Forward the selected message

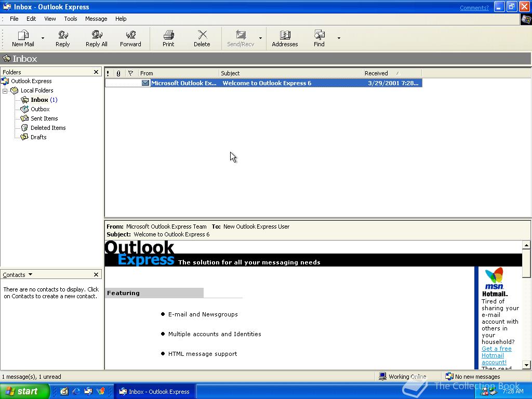point(130,38)
